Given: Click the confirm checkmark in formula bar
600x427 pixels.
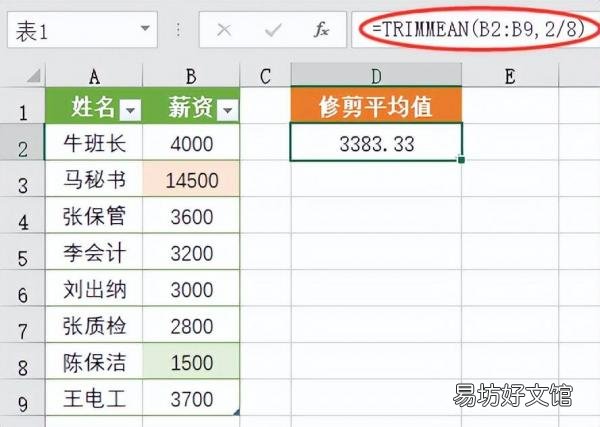Looking at the screenshot, I should (x=273, y=30).
